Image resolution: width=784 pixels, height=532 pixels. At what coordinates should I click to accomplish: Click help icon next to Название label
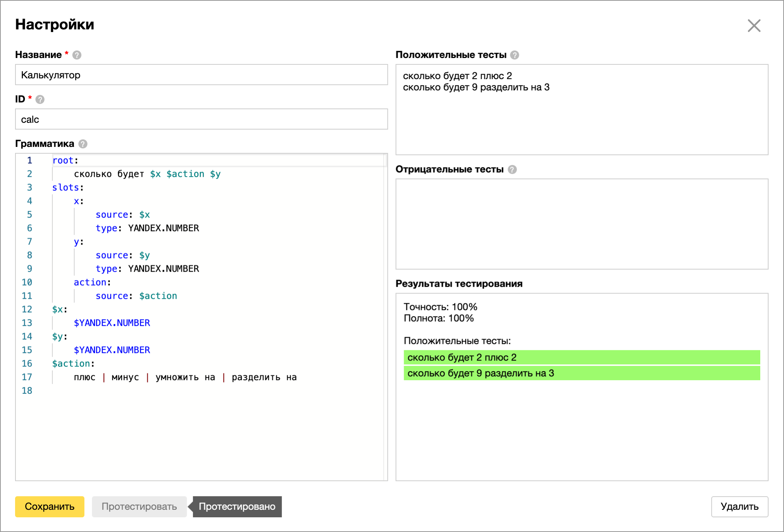77,55
